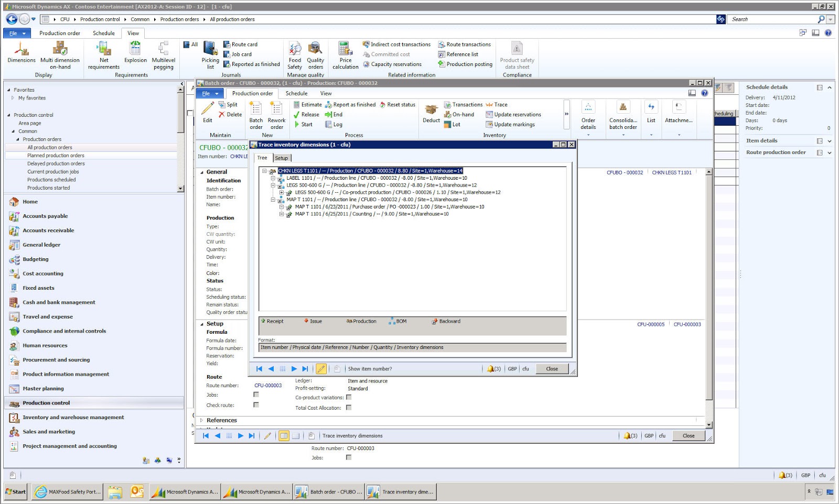This screenshot has width=839, height=504.
Task: Expand the References section
Action: 201,420
